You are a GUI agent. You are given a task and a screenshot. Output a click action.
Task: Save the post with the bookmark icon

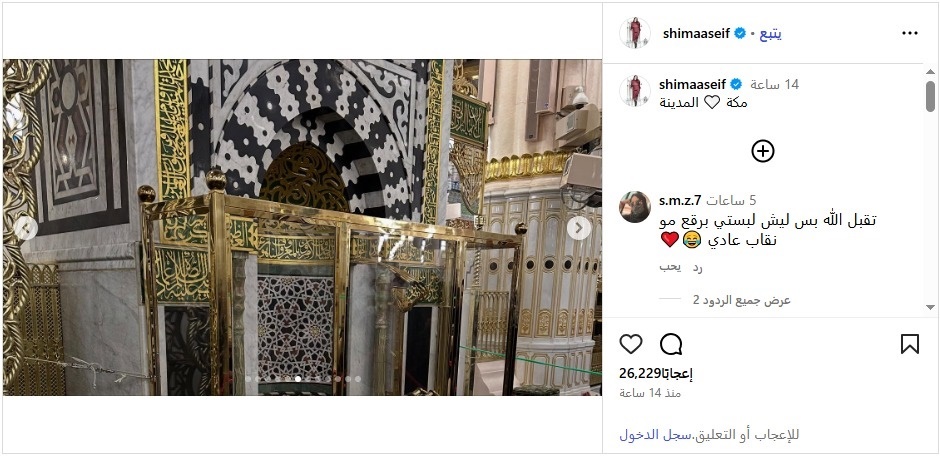909,345
